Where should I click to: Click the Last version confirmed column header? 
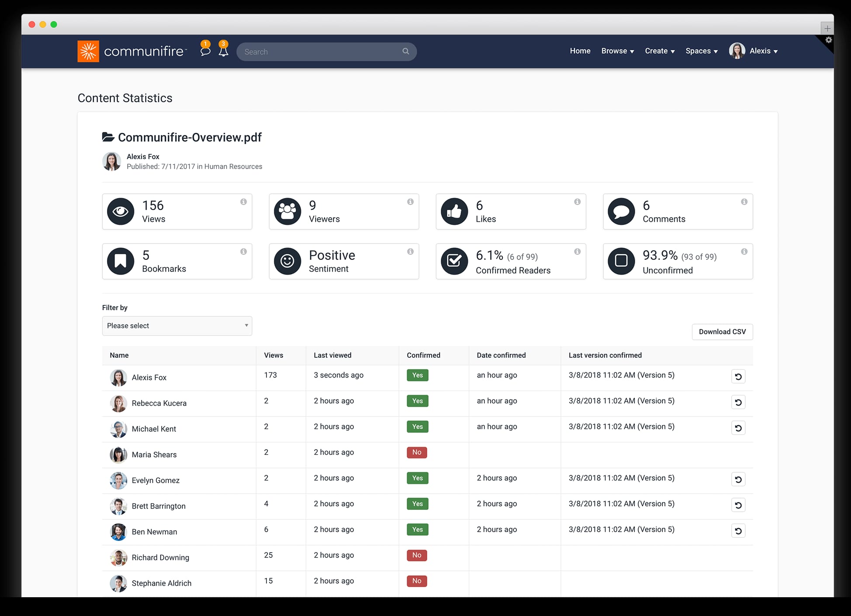point(605,355)
